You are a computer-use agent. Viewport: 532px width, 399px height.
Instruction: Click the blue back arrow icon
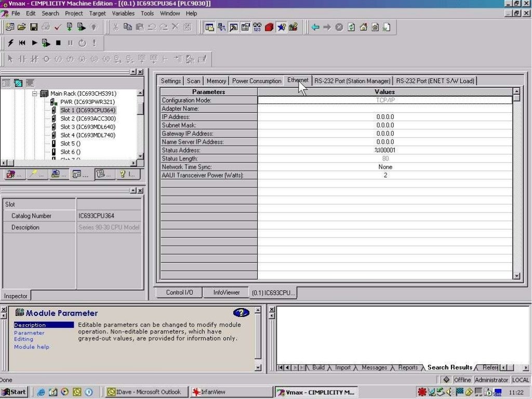coord(315,27)
